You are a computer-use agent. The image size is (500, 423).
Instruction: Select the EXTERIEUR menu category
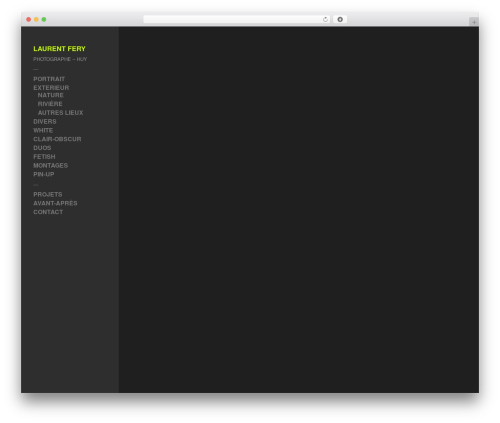click(x=51, y=88)
